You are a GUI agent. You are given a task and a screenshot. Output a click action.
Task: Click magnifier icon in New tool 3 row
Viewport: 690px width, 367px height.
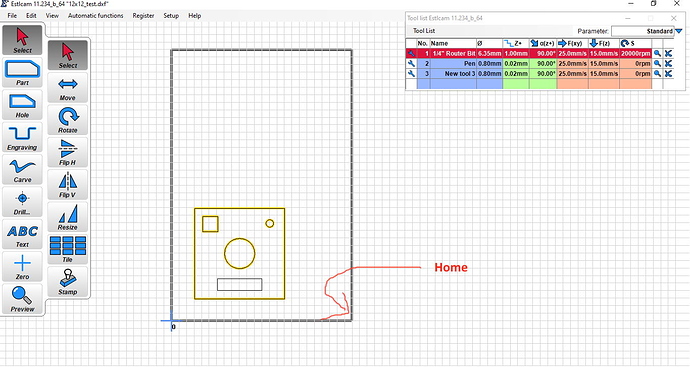[x=657, y=73]
